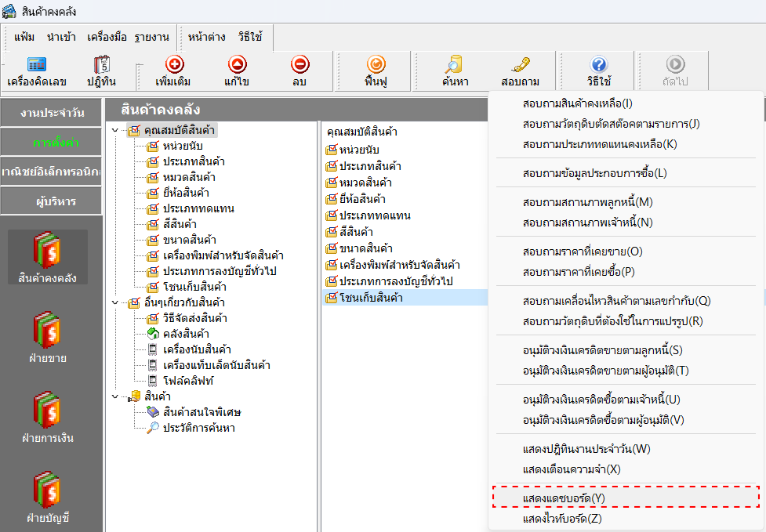Image resolution: width=766 pixels, height=532 pixels.
Task: Open the ปฏิทิน calendar tool
Action: [102, 71]
